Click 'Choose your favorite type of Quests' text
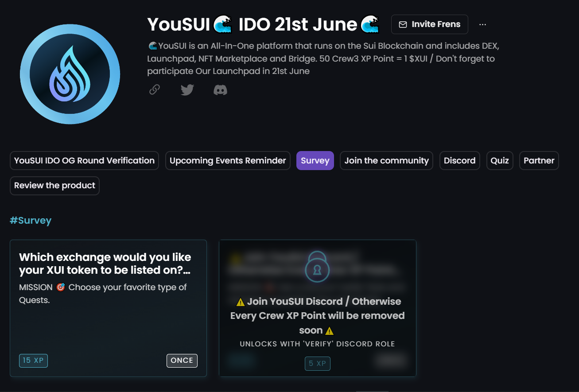The height and width of the screenshot is (392, 579). click(103, 293)
